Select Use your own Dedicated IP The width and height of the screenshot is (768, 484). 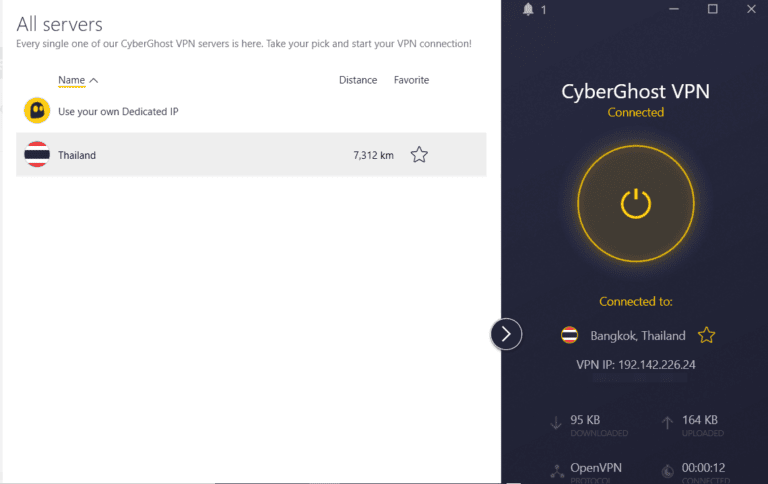[x=118, y=112]
